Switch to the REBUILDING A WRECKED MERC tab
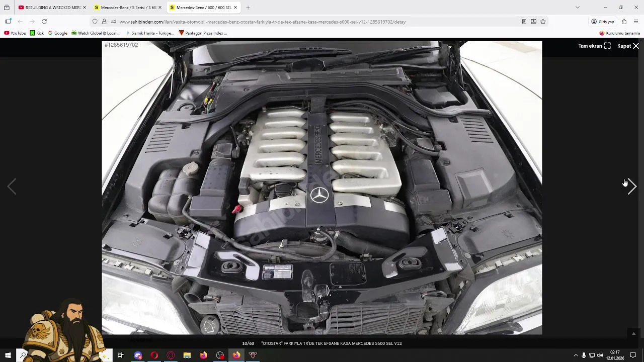This screenshot has width=644, height=362. coord(52,8)
